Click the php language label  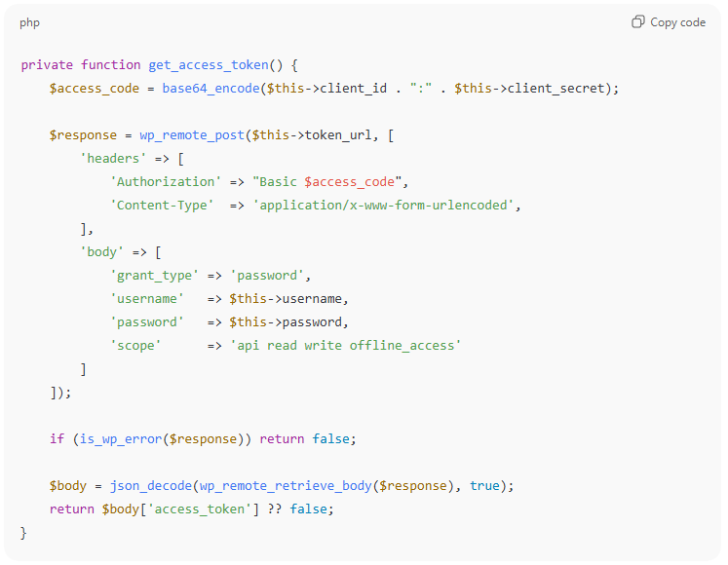(x=30, y=22)
